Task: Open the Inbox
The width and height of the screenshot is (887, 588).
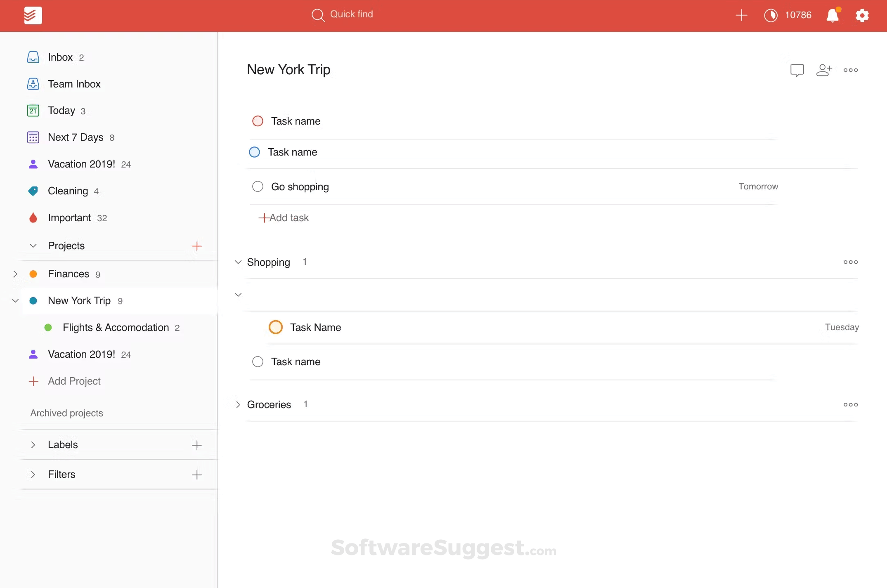Action: click(60, 57)
